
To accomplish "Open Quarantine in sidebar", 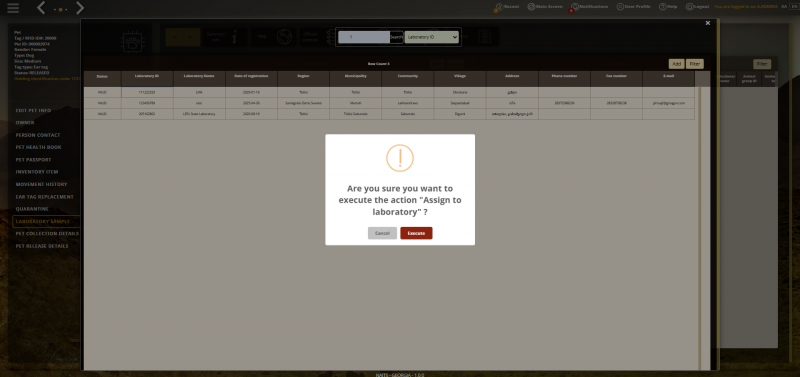I will [32, 209].
